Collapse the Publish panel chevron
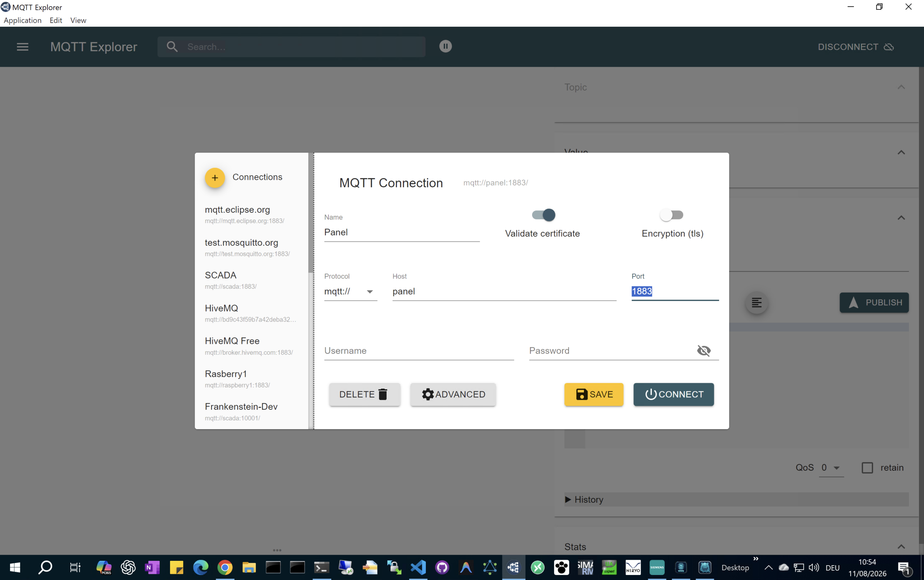 tap(901, 218)
